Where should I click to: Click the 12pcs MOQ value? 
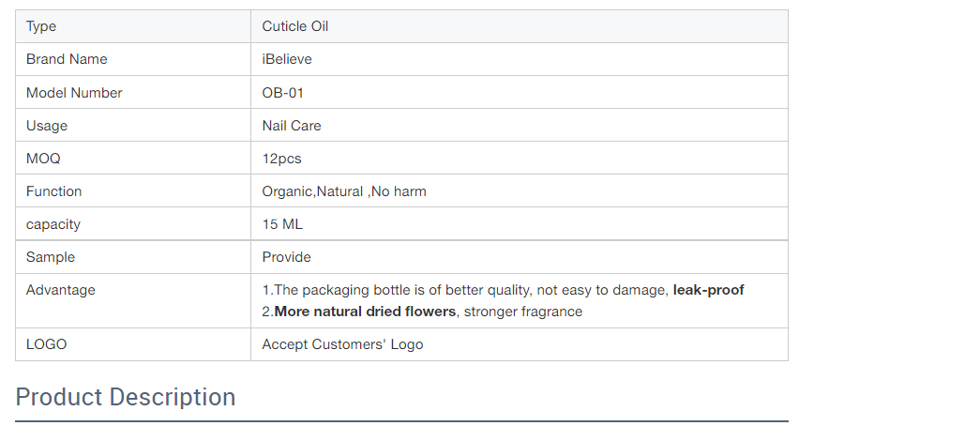coord(281,159)
